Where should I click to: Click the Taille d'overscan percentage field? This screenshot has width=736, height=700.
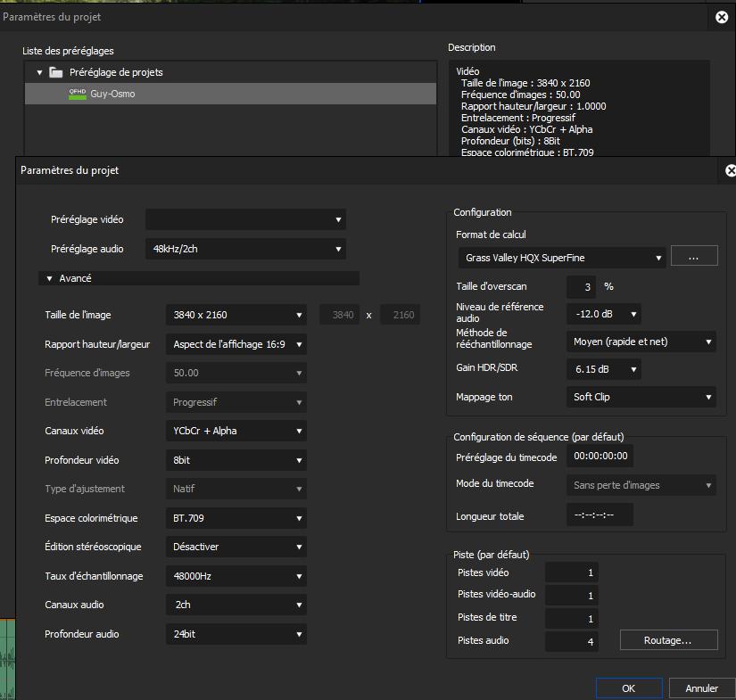click(581, 287)
